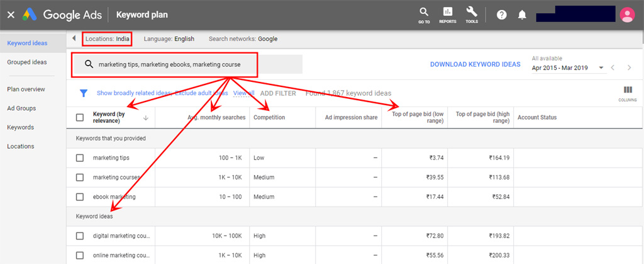Click the ₹164.19 high bid value

coord(499,158)
